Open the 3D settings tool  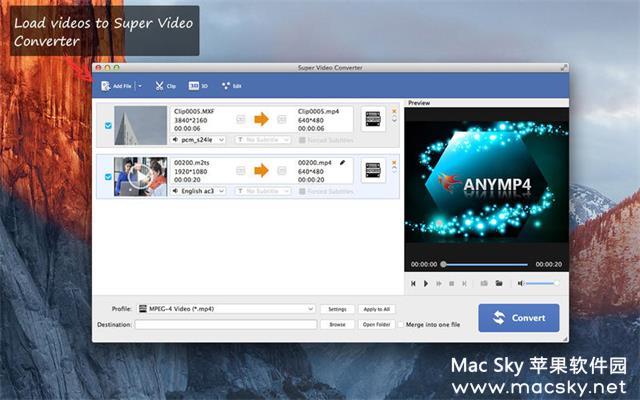click(198, 86)
